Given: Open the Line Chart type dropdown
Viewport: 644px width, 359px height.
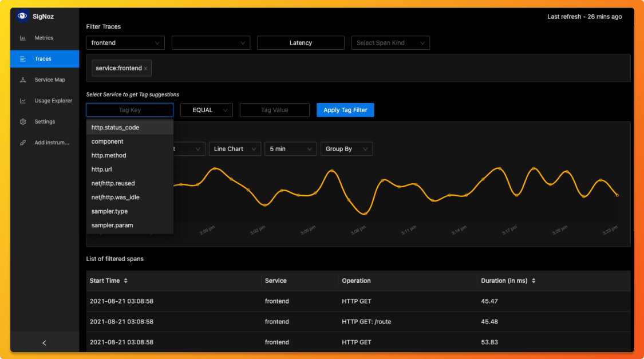Looking at the screenshot, I should tap(235, 149).
